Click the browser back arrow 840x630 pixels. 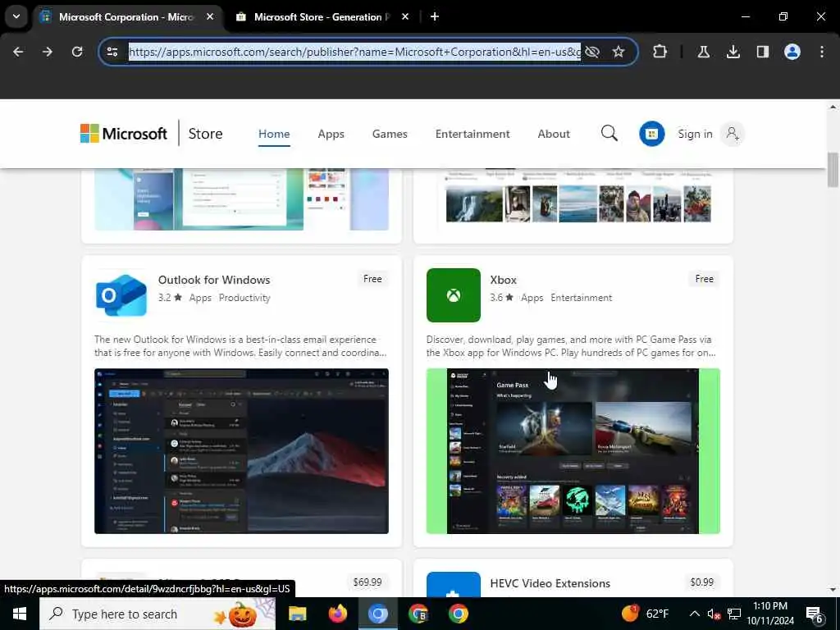(x=18, y=52)
